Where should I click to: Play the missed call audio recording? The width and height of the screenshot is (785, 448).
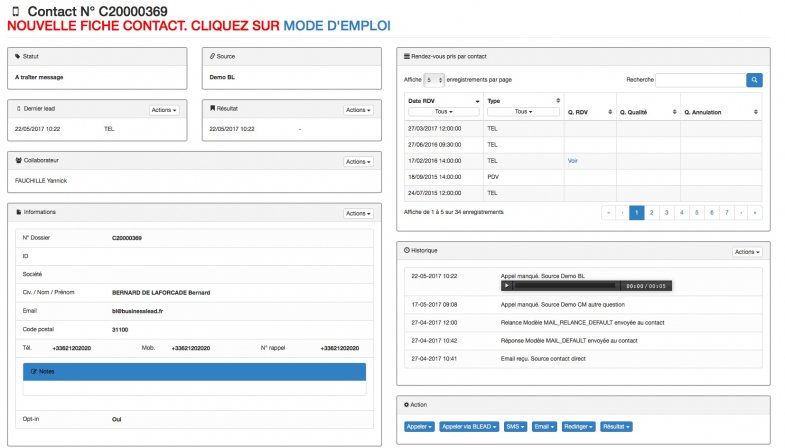click(507, 285)
